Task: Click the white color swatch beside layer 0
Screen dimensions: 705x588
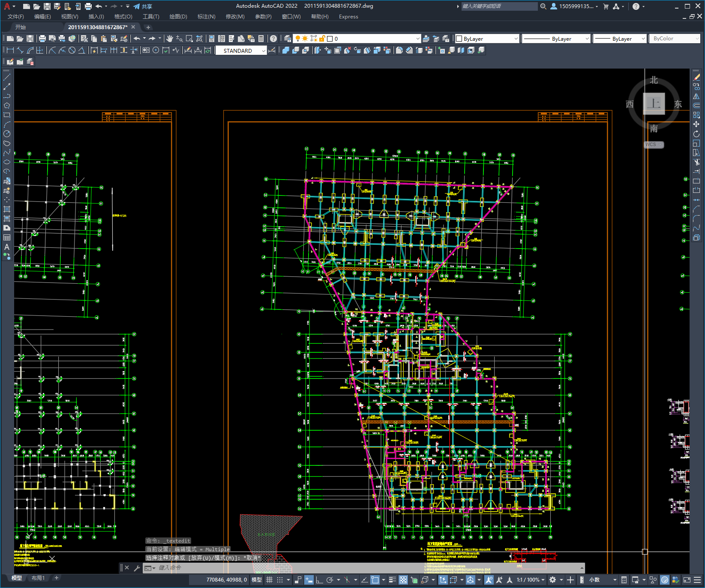Action: pos(330,39)
